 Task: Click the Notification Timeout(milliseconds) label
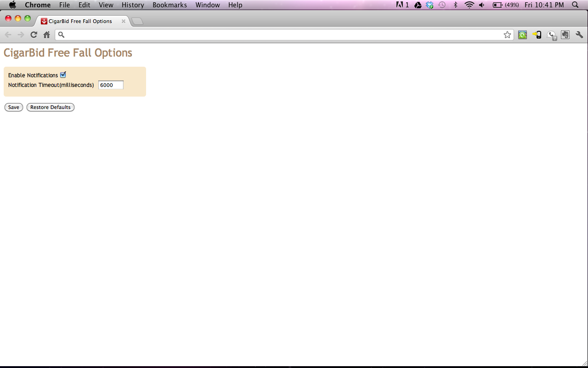[x=51, y=85]
